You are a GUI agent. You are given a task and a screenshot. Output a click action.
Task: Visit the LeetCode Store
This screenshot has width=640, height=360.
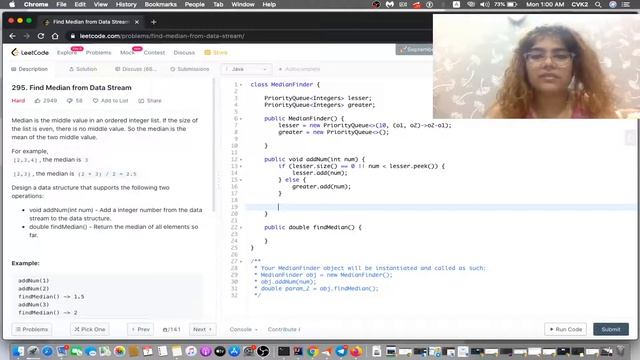click(x=216, y=53)
